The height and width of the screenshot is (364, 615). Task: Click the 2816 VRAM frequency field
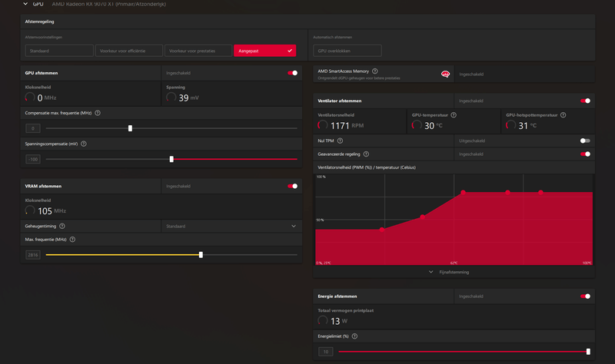33,255
